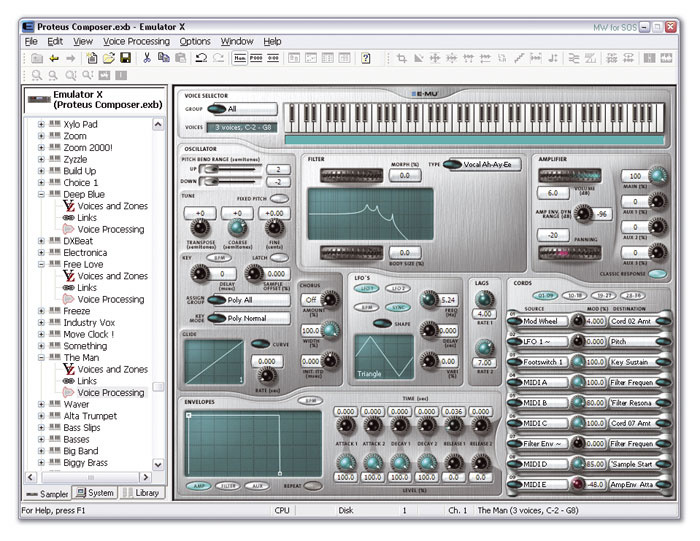Click the Morph percentage value field
This screenshot has width=700, height=541.
point(404,175)
